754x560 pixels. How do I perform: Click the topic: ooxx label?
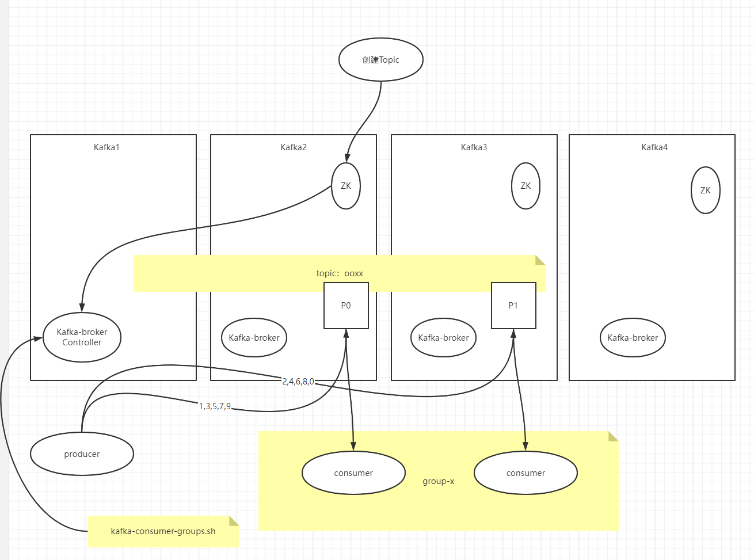coord(340,273)
